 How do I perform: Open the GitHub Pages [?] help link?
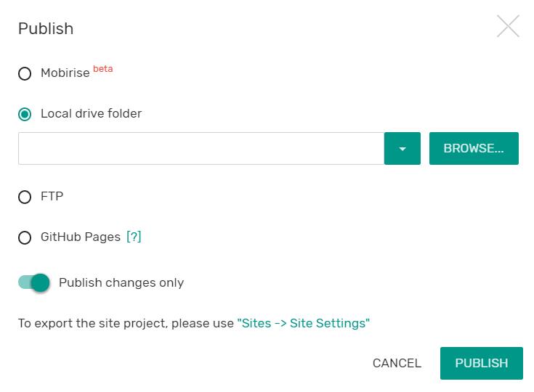click(x=134, y=237)
